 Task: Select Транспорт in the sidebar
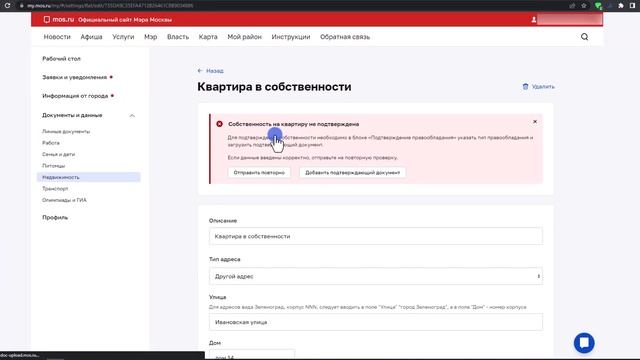[55, 189]
